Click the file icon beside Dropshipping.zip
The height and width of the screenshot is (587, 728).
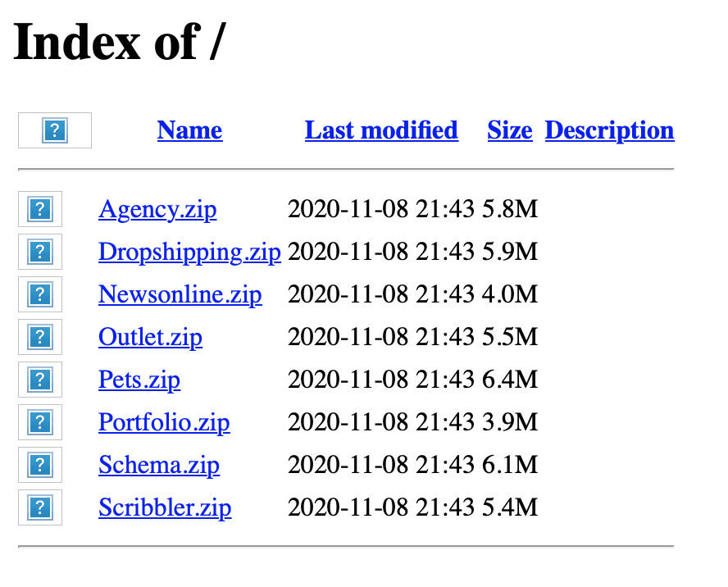click(x=40, y=252)
